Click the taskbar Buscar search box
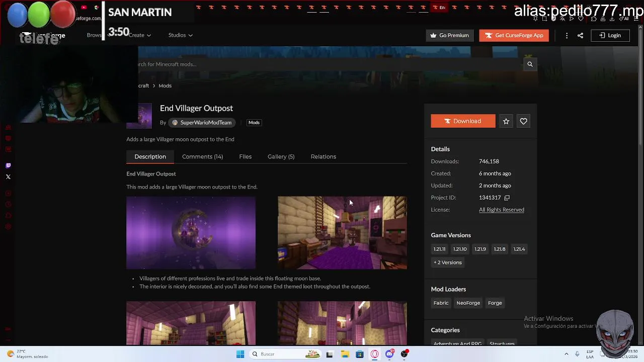The height and width of the screenshot is (362, 644). click(285, 354)
